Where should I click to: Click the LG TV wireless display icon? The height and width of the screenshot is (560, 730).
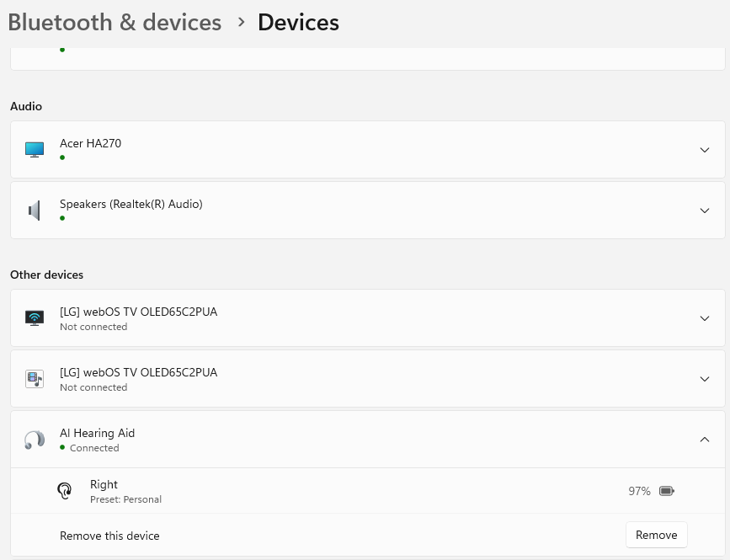coord(35,318)
